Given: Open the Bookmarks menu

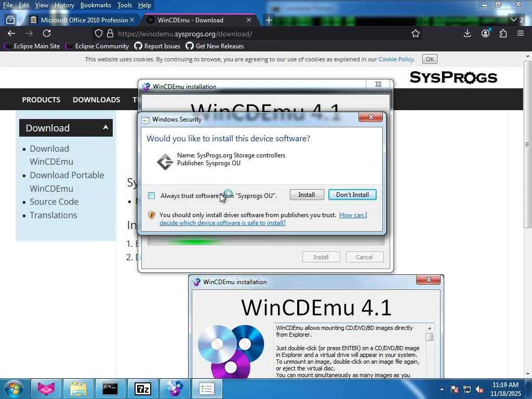Looking at the screenshot, I should click(x=96, y=5).
